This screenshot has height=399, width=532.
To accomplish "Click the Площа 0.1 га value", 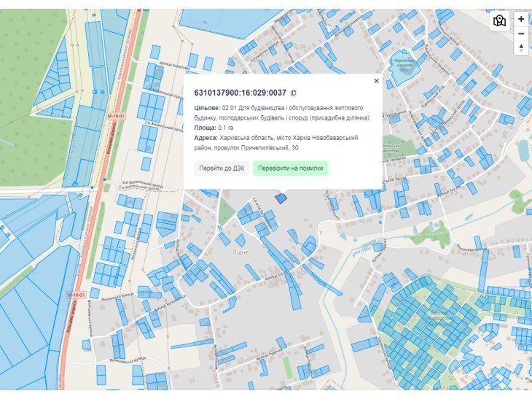I will tap(226, 128).
